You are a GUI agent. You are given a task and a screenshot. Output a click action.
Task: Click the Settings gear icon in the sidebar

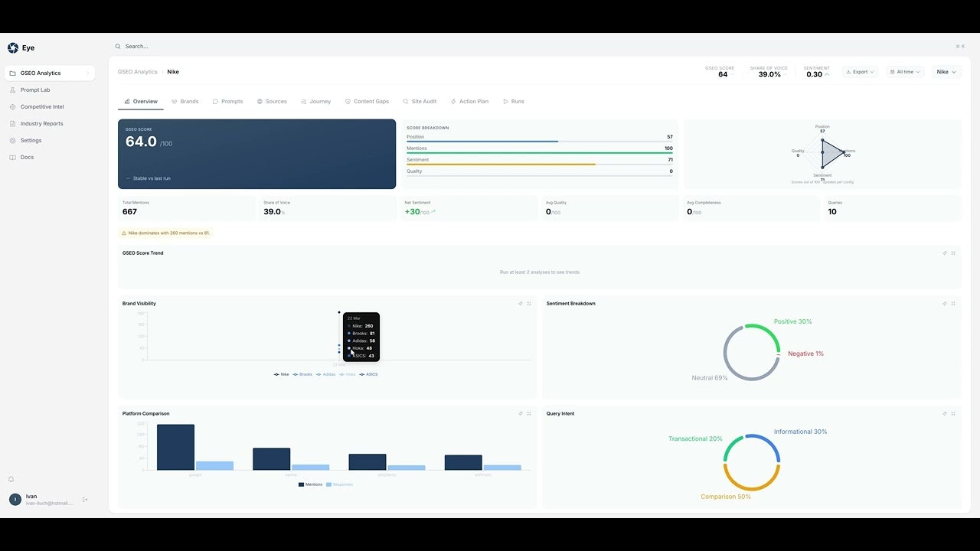click(12, 141)
